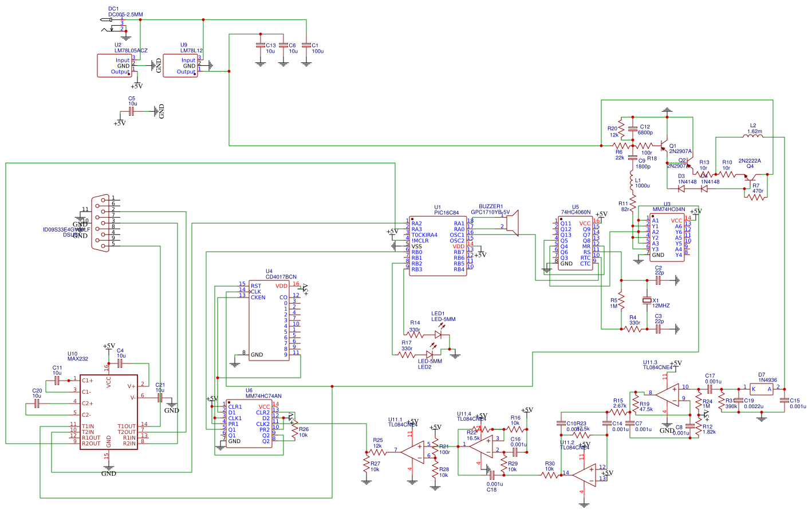
Task: Select the DC1 power jack symbol
Action: [x=114, y=24]
